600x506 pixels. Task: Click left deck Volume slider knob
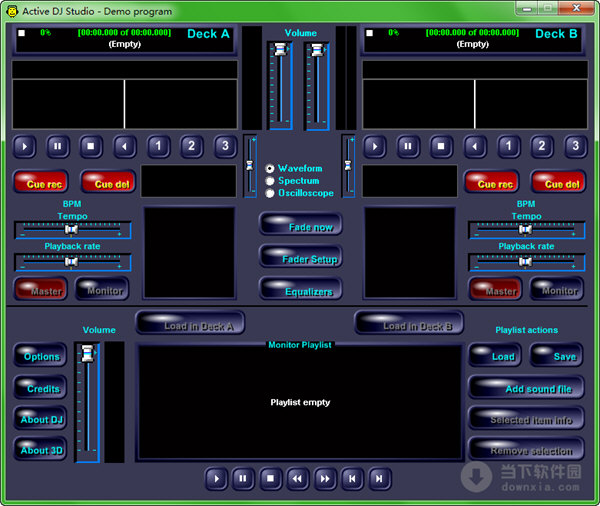coord(280,49)
